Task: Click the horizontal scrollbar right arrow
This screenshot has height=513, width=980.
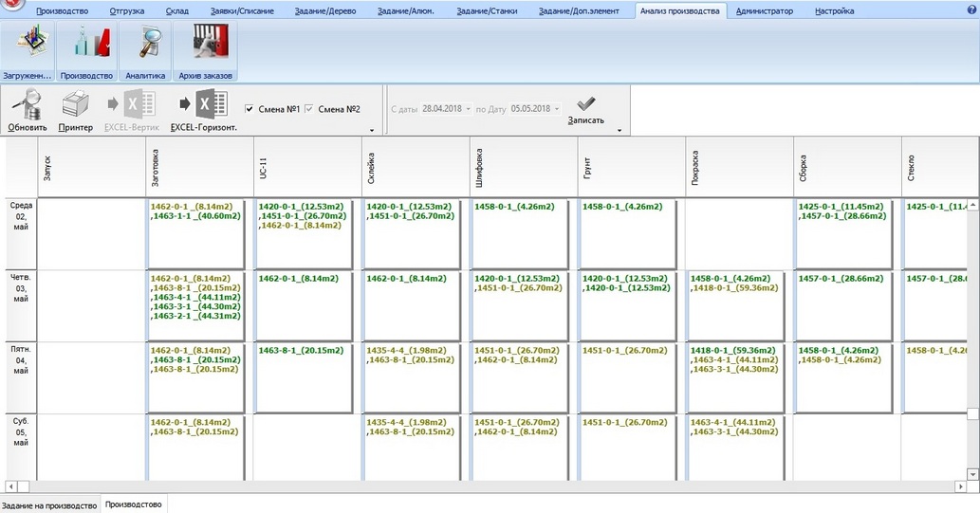Action: point(960,486)
